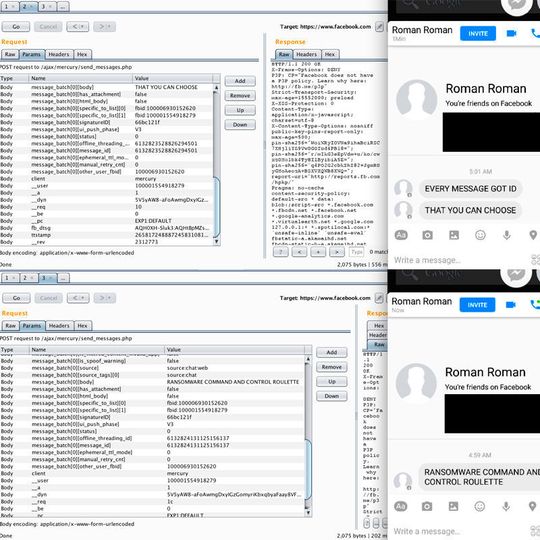Click the Value column header in lower params table

(x=234, y=350)
